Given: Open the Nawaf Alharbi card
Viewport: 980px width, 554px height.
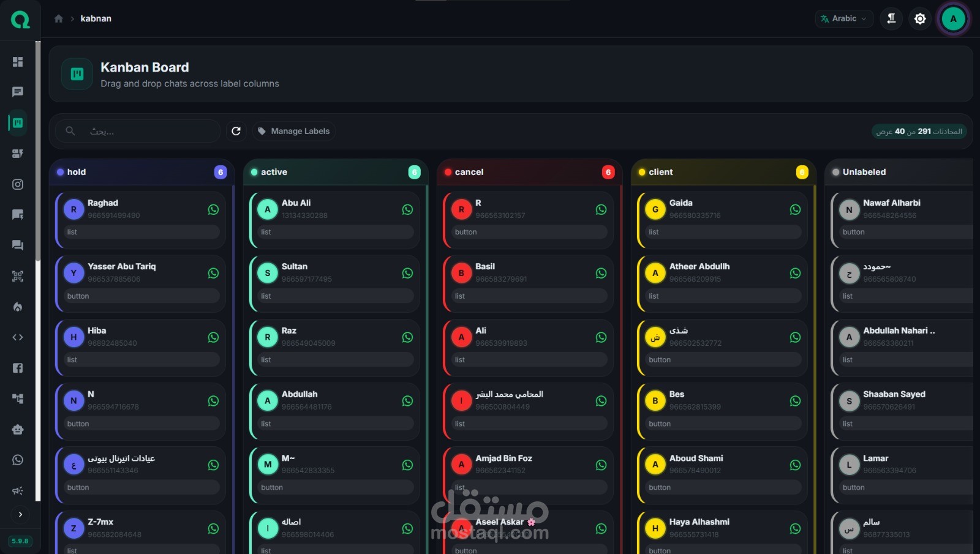Looking at the screenshot, I should pyautogui.click(x=902, y=220).
